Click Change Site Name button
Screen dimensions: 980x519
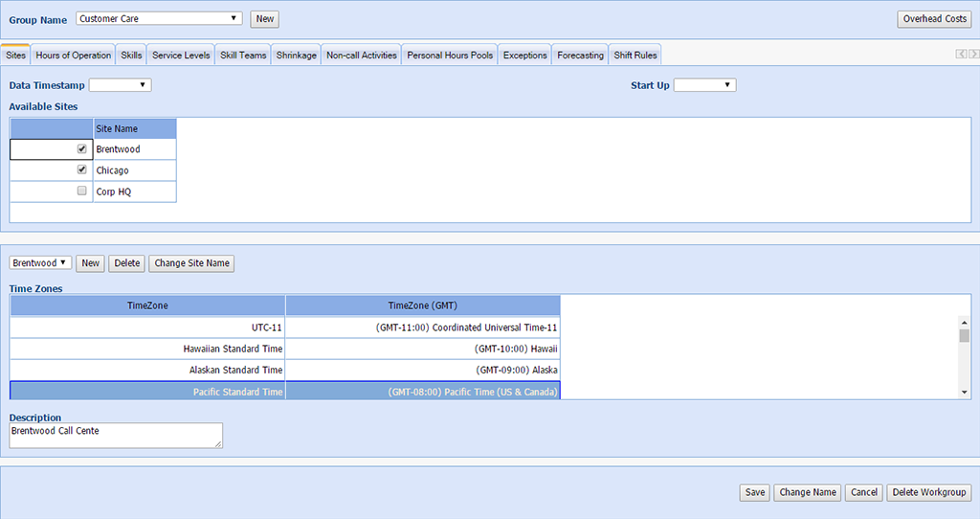point(191,263)
